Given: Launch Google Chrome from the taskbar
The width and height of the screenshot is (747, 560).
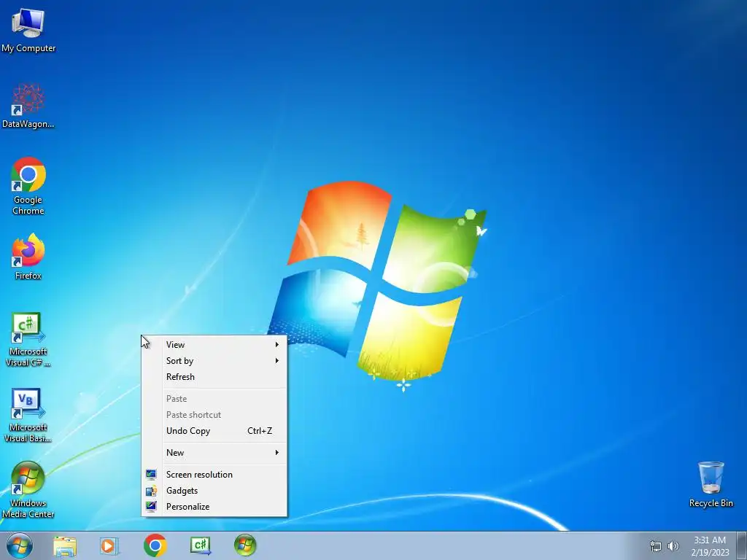Looking at the screenshot, I should point(155,545).
